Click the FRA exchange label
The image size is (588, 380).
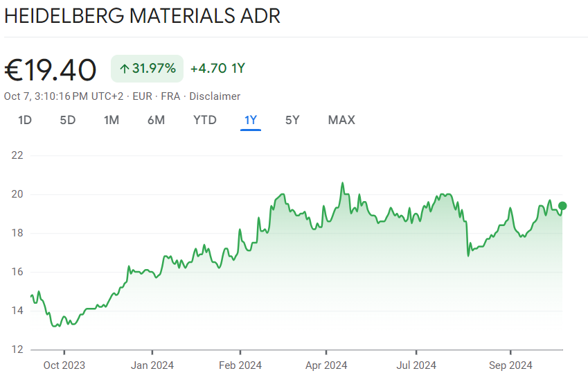tap(170, 96)
